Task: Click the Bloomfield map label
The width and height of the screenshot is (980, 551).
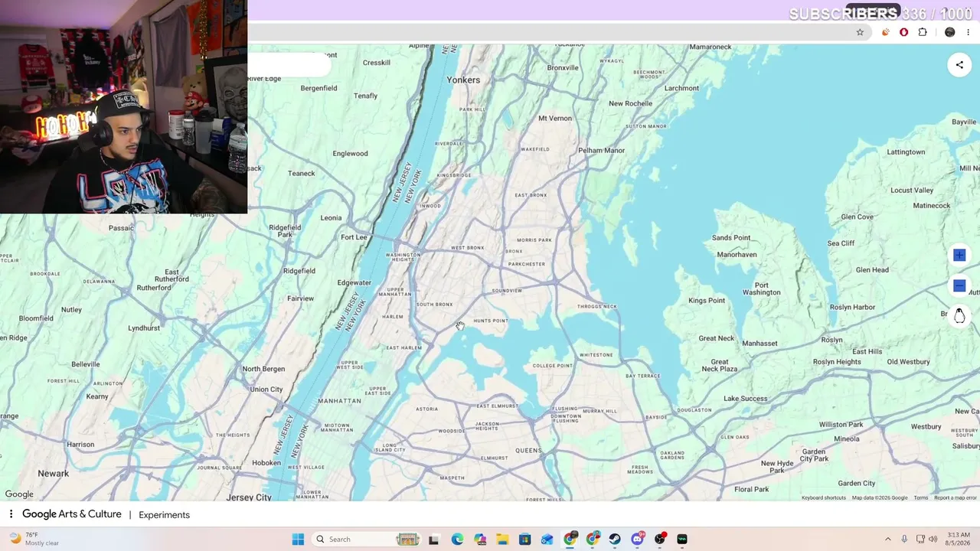Action: point(37,319)
